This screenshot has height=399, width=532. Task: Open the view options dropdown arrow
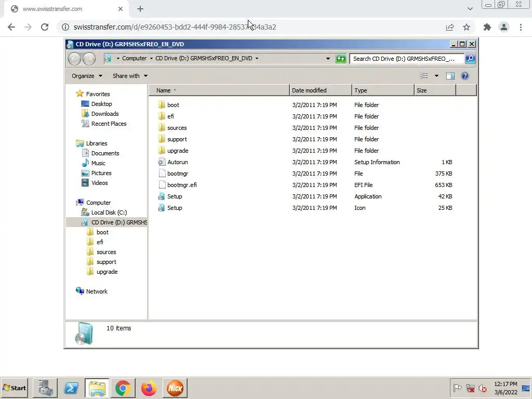point(436,76)
